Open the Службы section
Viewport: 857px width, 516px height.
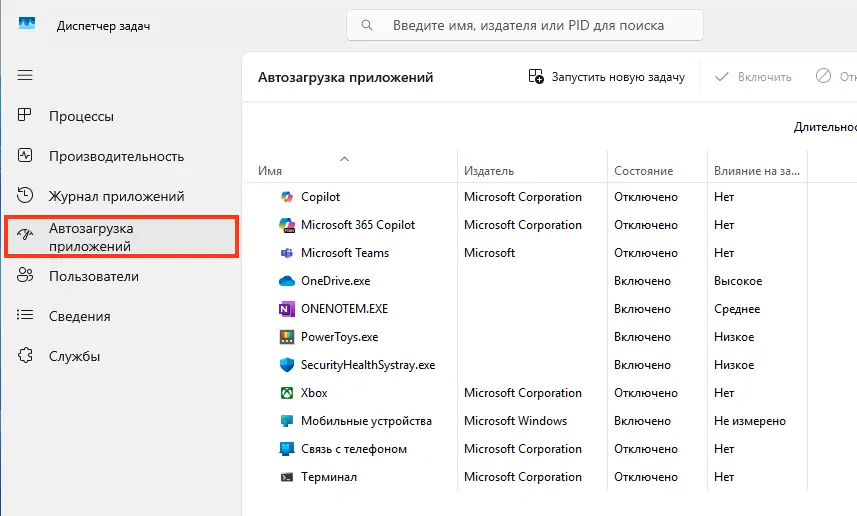(x=74, y=356)
